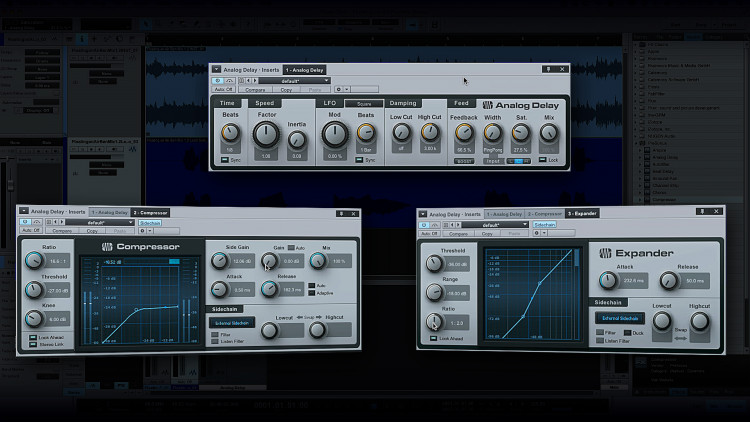Enable Look Ahead in the Compressor
This screenshot has width=750, height=422.
pyautogui.click(x=33, y=337)
